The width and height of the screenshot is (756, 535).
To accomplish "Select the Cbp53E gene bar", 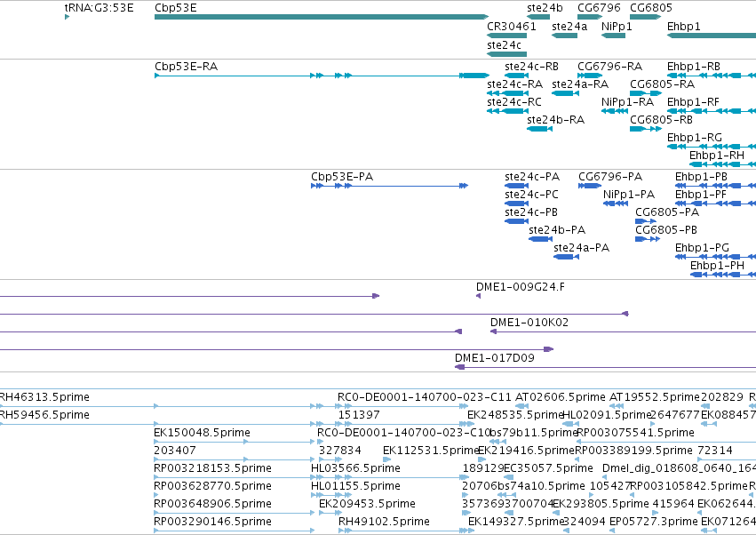I will (322, 17).
